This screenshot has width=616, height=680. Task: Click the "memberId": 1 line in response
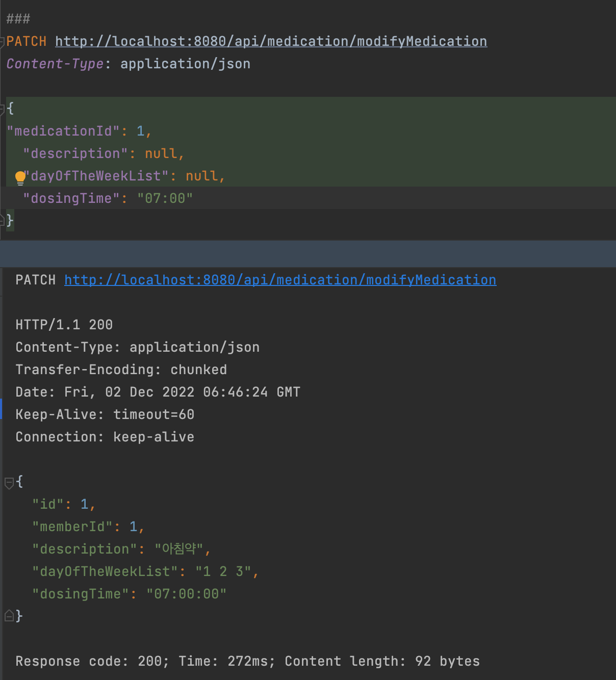[x=88, y=527]
